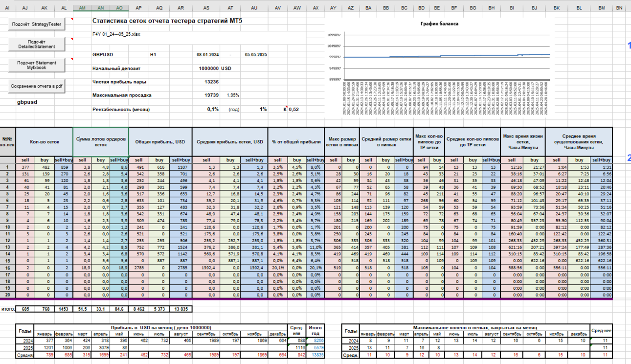
Task: Click the Подсчёт StrategyTester button
Action: [37, 24]
